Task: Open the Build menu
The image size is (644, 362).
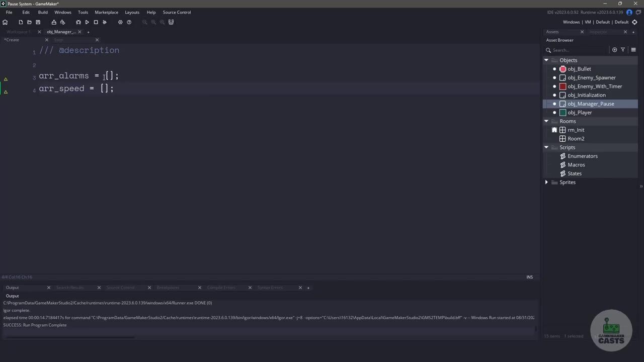Action: pyautogui.click(x=43, y=12)
